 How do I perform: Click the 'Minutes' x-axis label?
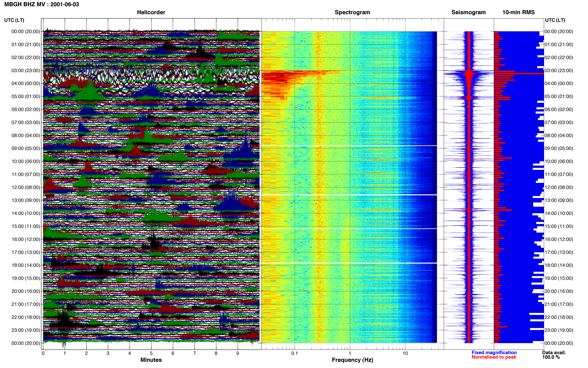click(x=151, y=360)
